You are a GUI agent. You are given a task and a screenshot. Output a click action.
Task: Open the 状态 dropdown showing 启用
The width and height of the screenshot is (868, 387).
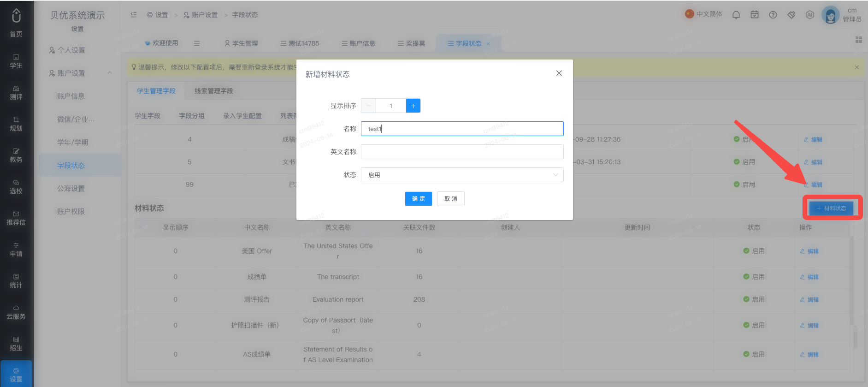pyautogui.click(x=462, y=175)
